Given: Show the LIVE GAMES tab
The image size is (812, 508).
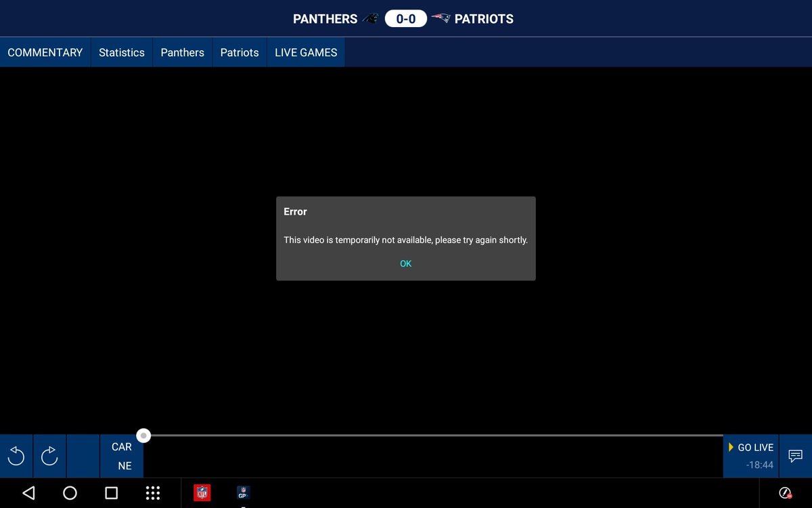Looking at the screenshot, I should (306, 52).
